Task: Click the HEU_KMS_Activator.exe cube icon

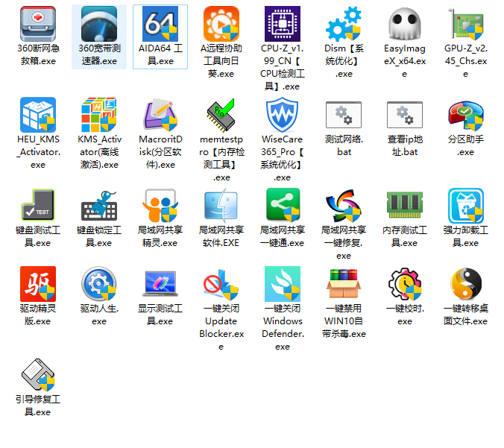Action: pos(38,115)
